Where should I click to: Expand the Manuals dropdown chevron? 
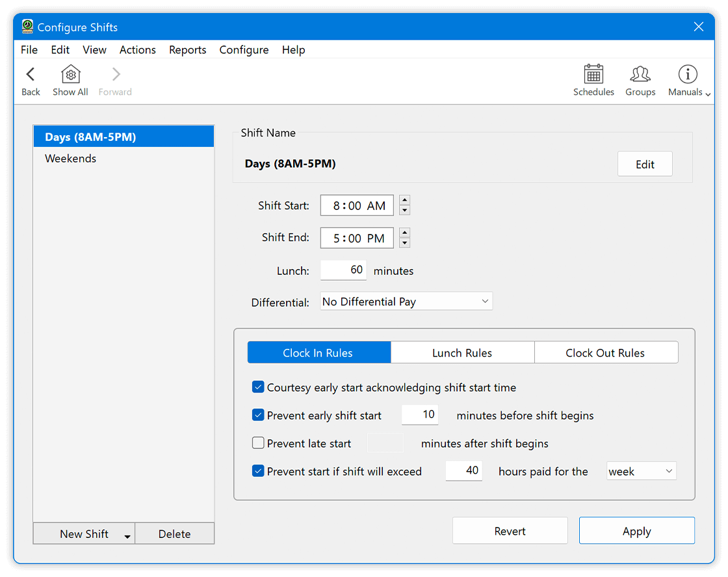[708, 94]
